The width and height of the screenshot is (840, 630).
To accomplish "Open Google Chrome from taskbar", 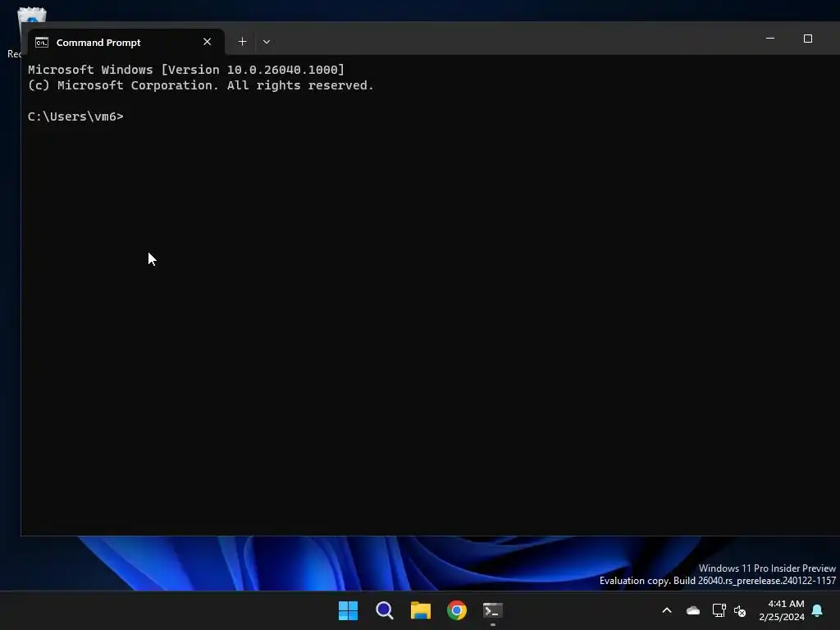I will pos(457,610).
